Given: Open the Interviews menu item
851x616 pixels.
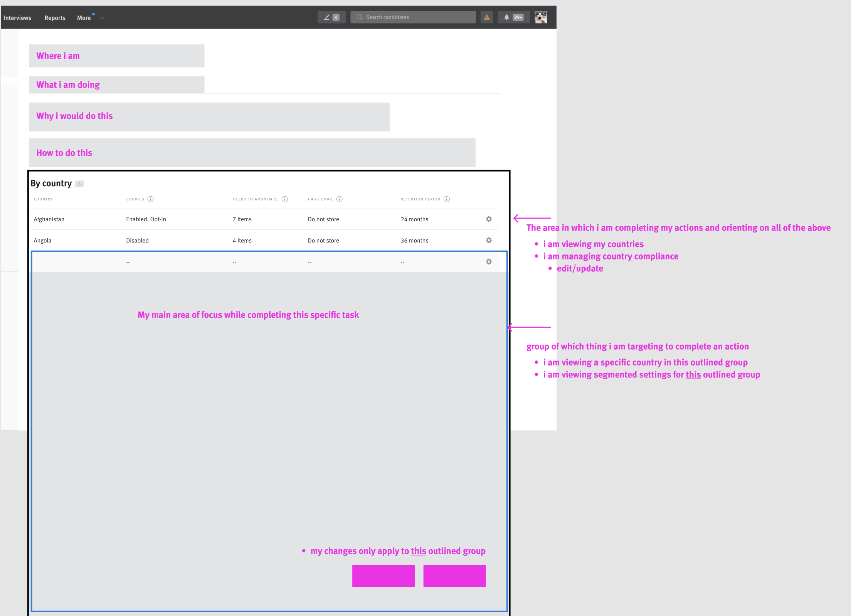Looking at the screenshot, I should click(17, 18).
